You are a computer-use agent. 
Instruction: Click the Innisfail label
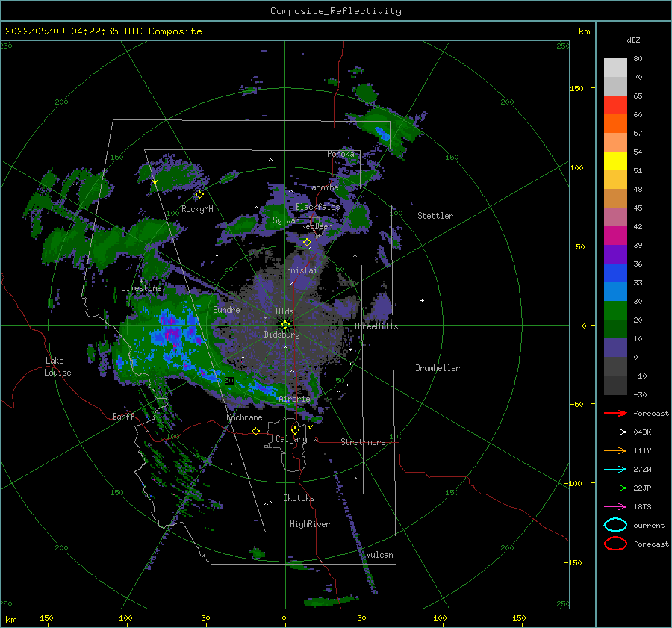(302, 270)
